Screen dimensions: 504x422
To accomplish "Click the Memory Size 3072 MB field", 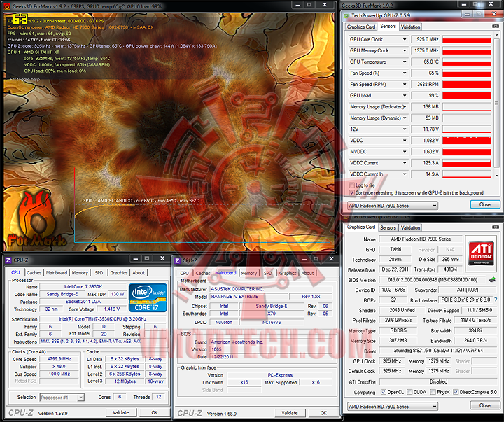I will point(398,340).
